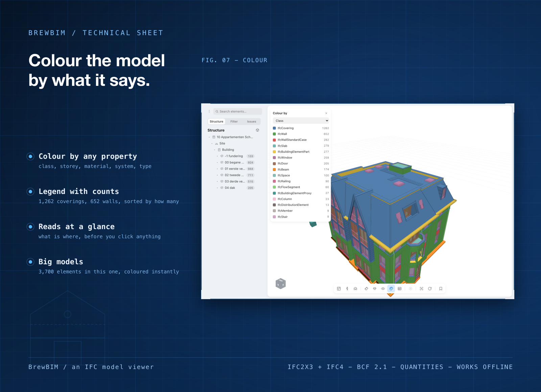Collapse the 10 Appartementen project node
The width and height of the screenshot is (541, 392).
pyautogui.click(x=209, y=137)
